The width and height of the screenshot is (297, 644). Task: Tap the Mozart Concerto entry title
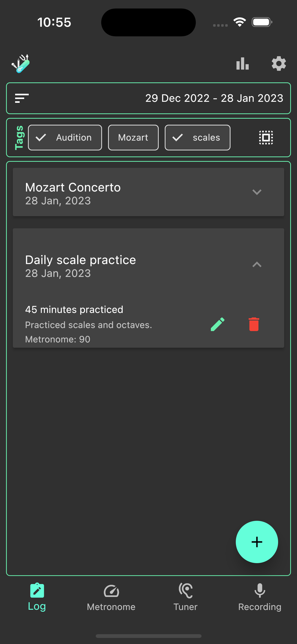pyautogui.click(x=73, y=187)
